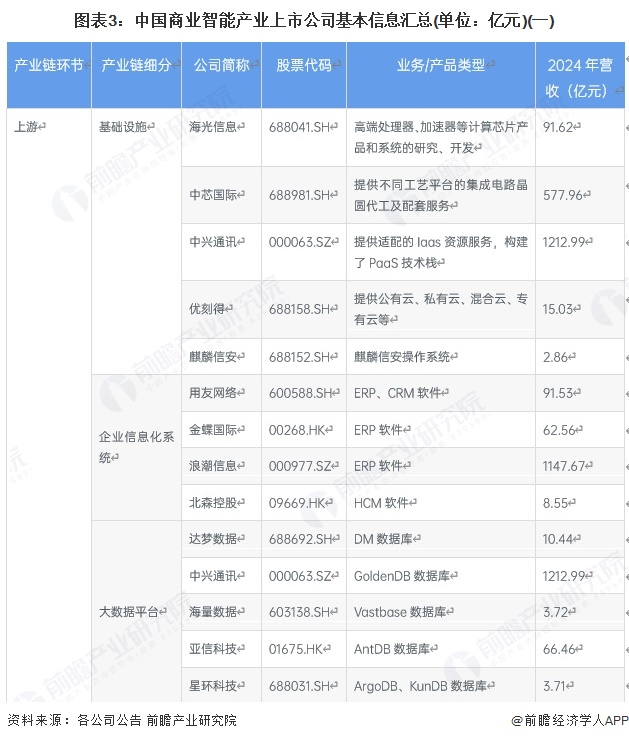The width and height of the screenshot is (629, 741).
Task: Select the 浪潮信息 revenue value 1147.67
Action: 573,466
